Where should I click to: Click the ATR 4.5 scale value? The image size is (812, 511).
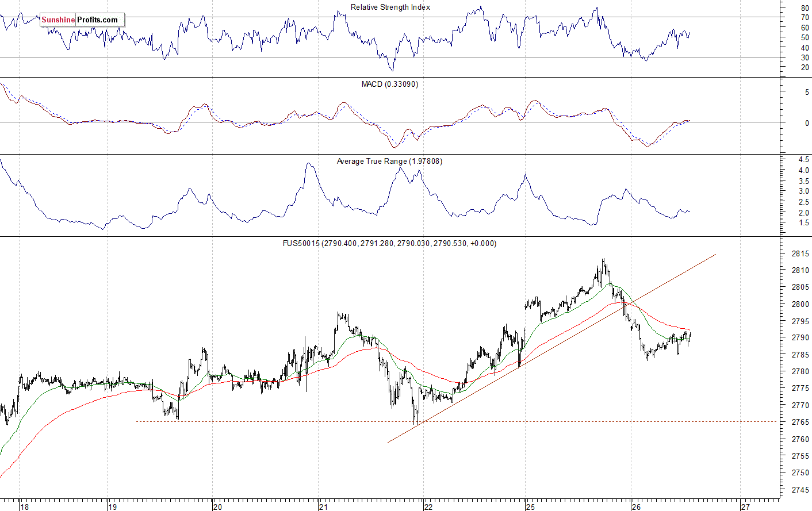[803, 160]
